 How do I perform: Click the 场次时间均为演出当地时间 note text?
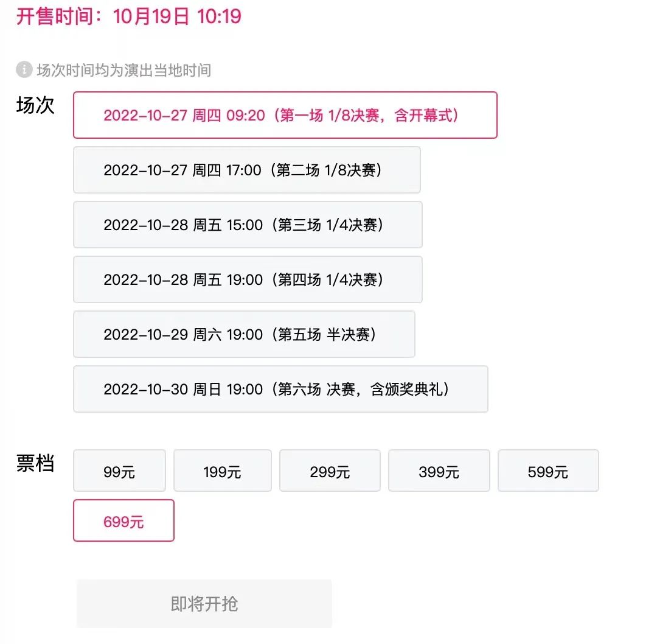pos(124,70)
